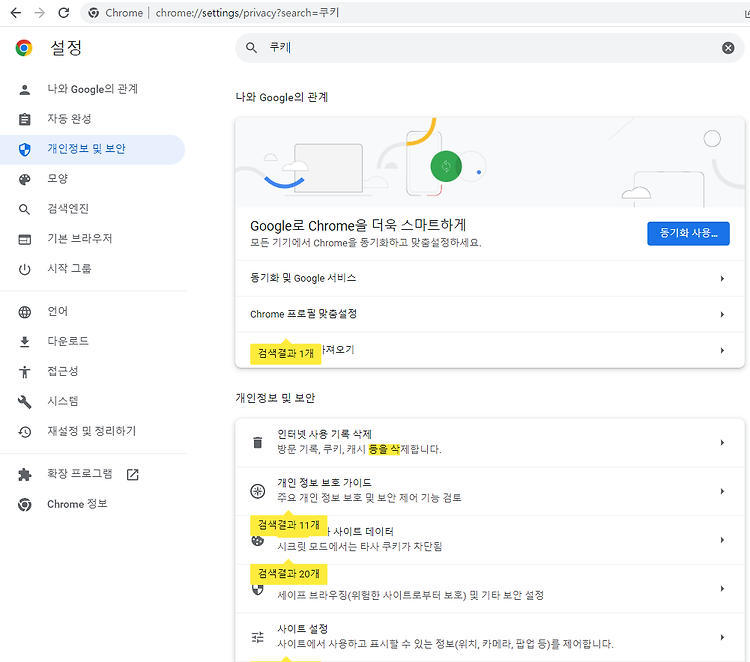Expand 인터넷 사용 기록 삭제 arrow

coord(722,442)
